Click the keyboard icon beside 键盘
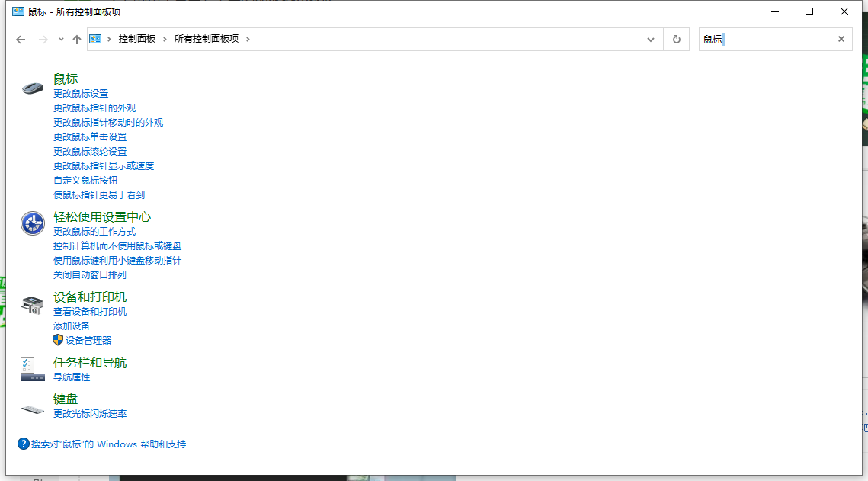The width and height of the screenshot is (868, 481). [33, 409]
